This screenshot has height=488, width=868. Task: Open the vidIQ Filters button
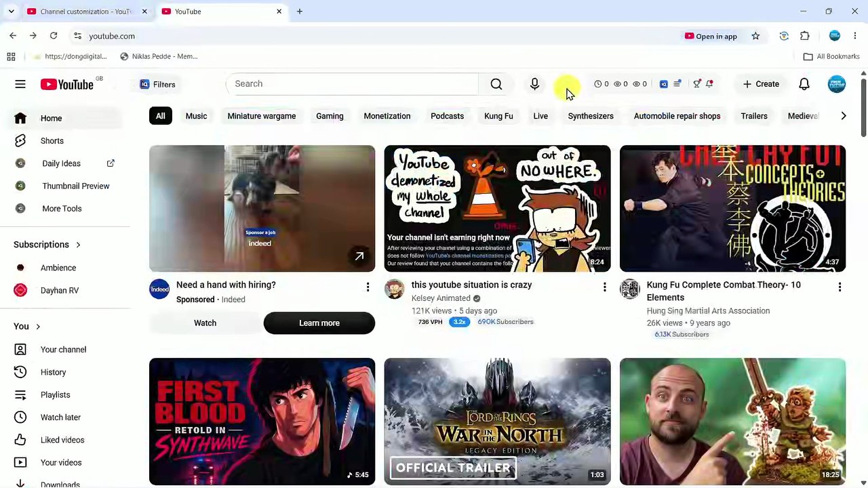(x=157, y=84)
